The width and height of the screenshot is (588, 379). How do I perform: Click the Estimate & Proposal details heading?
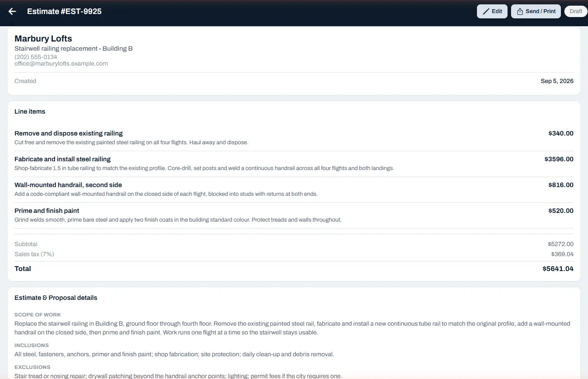(x=56, y=298)
